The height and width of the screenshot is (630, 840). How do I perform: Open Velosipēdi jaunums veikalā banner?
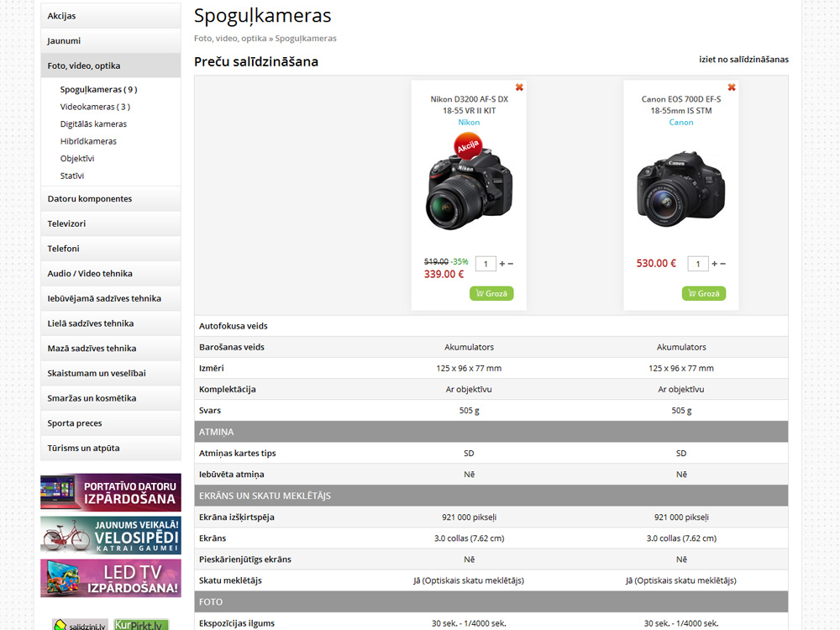pos(110,535)
